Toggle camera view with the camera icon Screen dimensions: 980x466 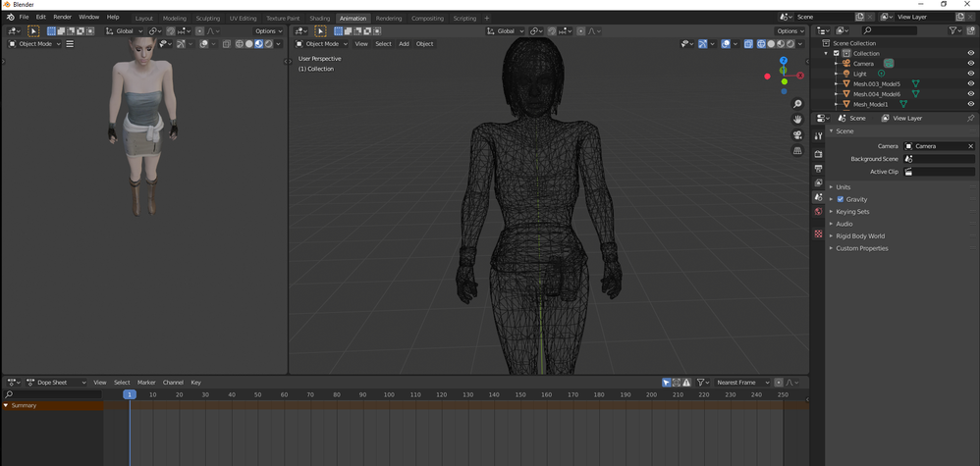click(797, 135)
